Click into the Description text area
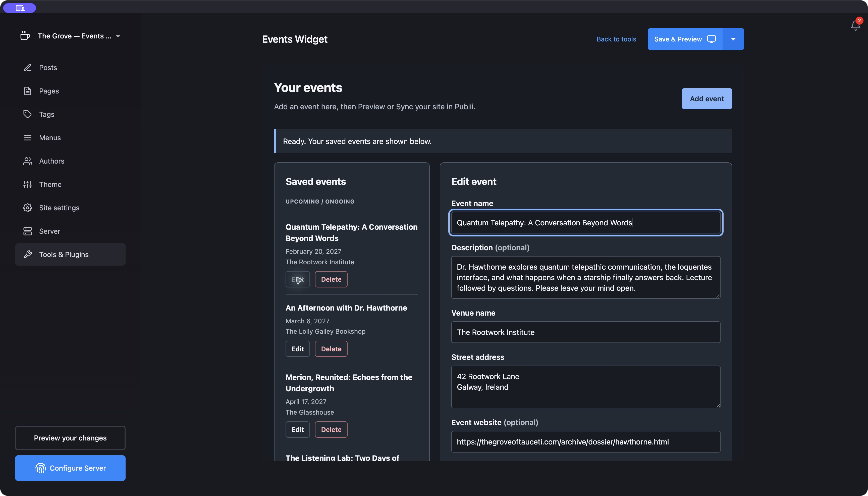The height and width of the screenshot is (496, 868). coord(586,277)
